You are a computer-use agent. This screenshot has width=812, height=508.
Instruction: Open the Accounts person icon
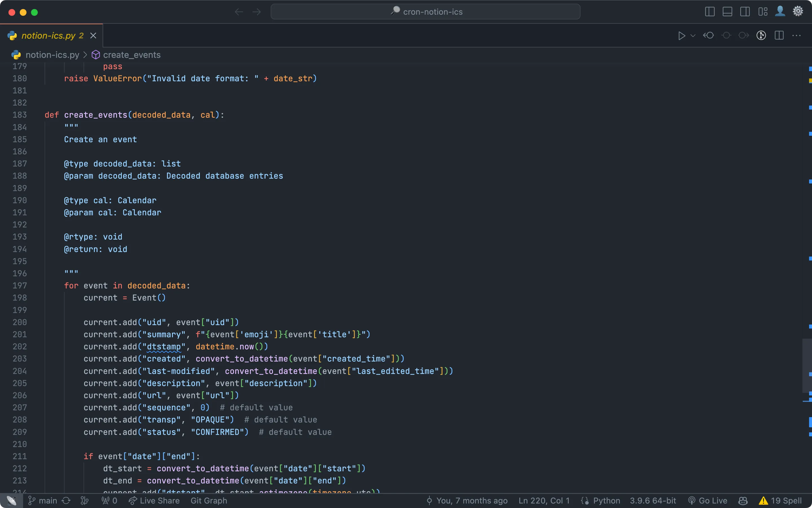click(780, 11)
